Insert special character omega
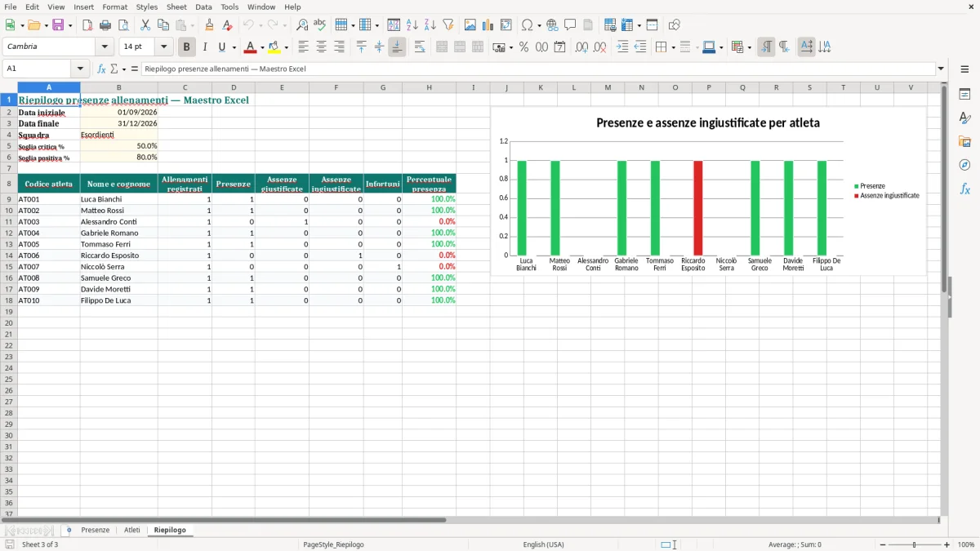The height and width of the screenshot is (551, 980). [528, 25]
